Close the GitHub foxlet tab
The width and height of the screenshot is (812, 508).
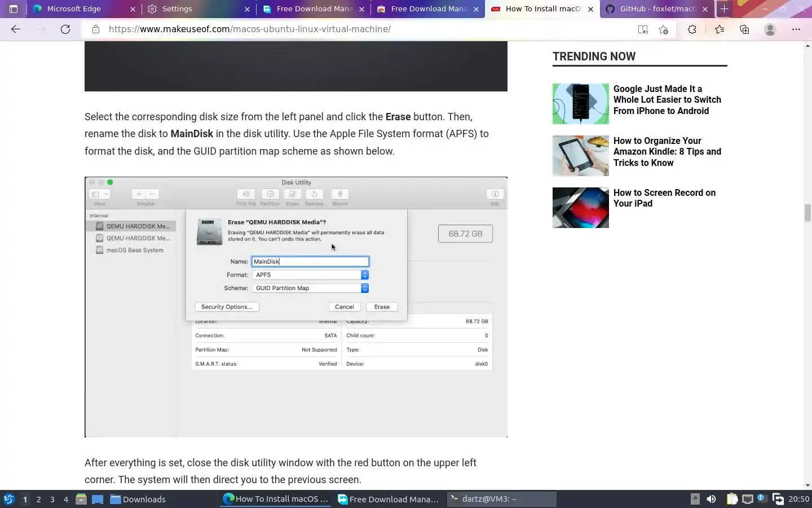[x=705, y=9]
